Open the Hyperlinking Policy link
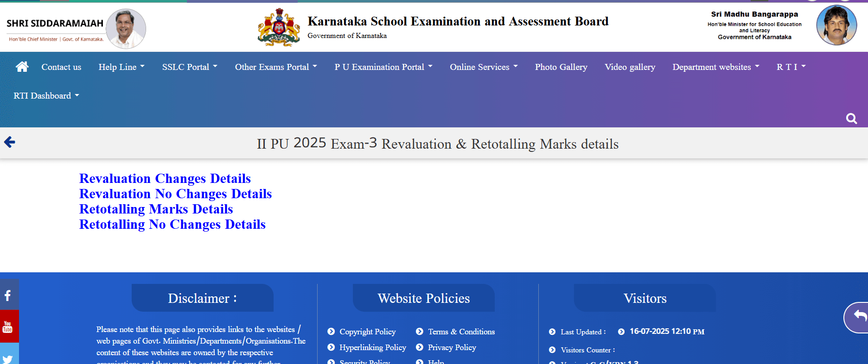868x364 pixels. [373, 347]
